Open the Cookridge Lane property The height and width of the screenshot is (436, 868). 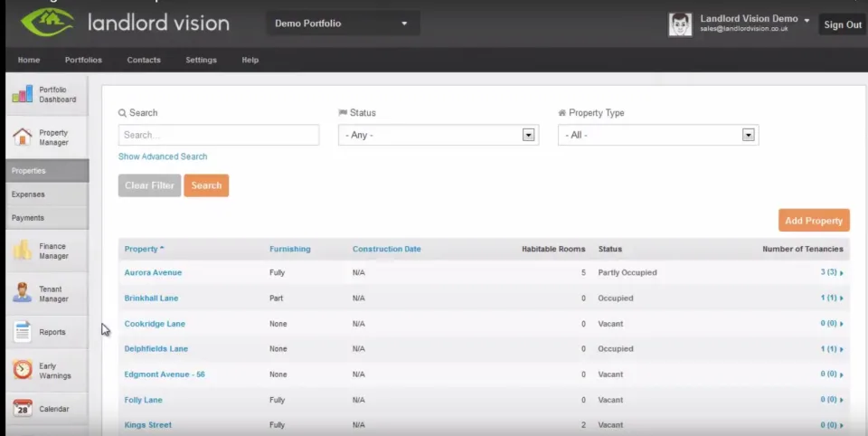(x=155, y=324)
